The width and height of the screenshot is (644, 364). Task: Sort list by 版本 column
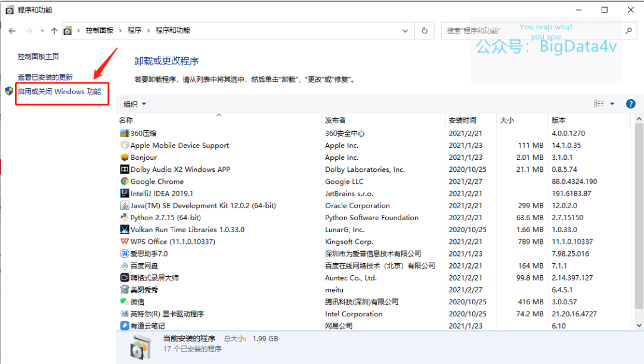(x=589, y=120)
